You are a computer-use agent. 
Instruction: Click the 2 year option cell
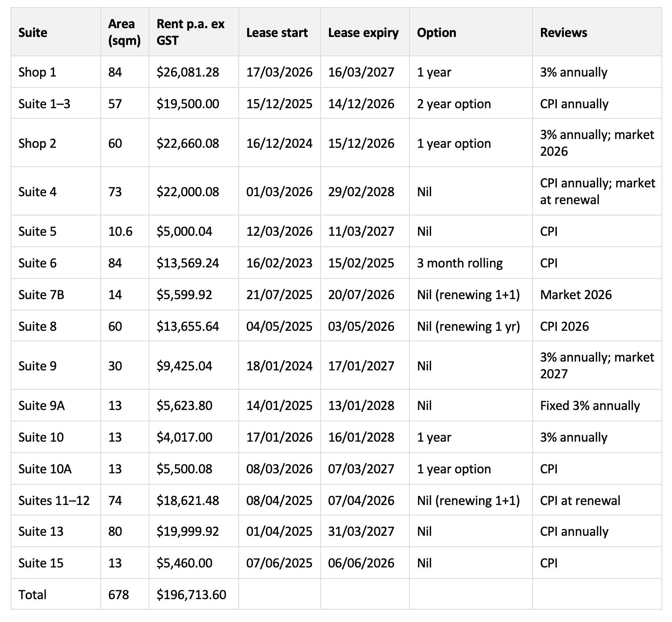coord(454,104)
